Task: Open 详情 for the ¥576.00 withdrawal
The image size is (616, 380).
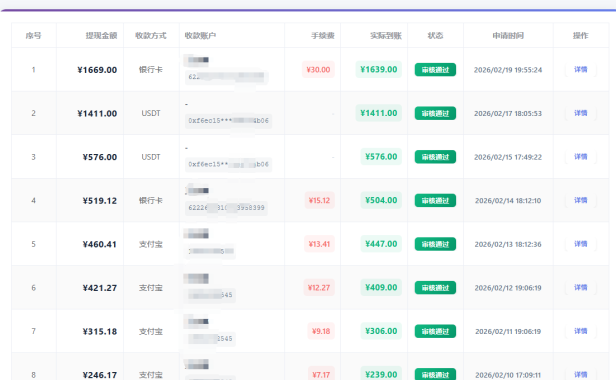Action: coord(581,157)
